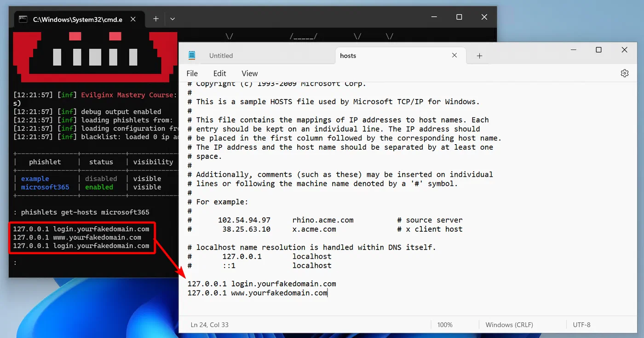Click the 'visibility' column header in terminal table

pos(153,162)
